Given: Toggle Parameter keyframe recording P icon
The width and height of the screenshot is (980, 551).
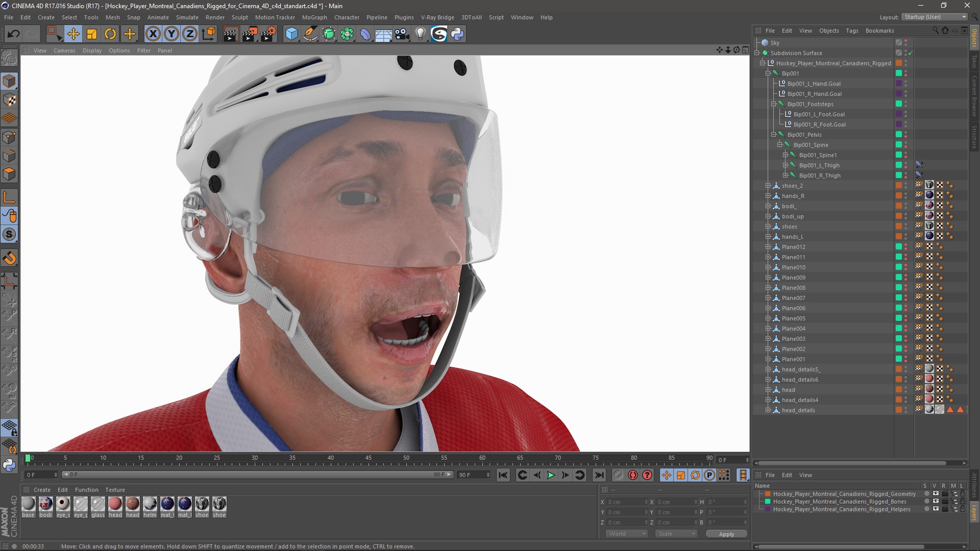Looking at the screenshot, I should pos(709,475).
